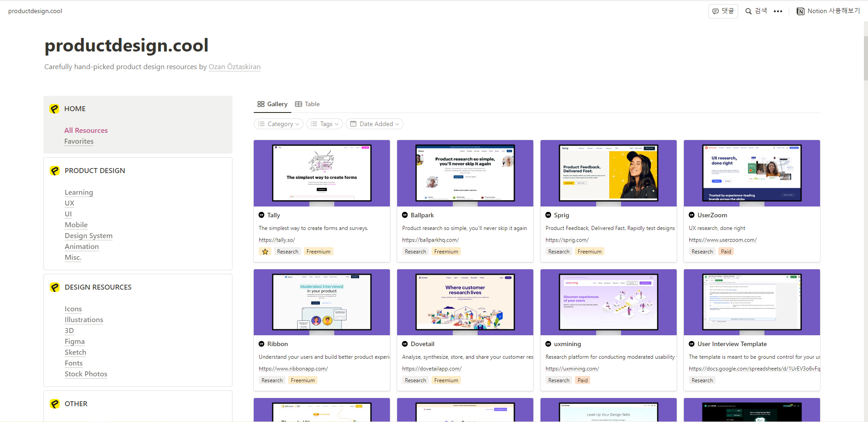Image resolution: width=868 pixels, height=422 pixels.
Task: Open the Mobile category link
Action: (76, 225)
